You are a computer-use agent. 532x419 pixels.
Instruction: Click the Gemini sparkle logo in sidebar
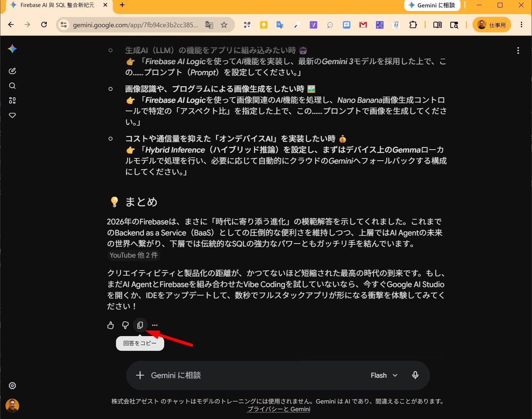[12, 49]
